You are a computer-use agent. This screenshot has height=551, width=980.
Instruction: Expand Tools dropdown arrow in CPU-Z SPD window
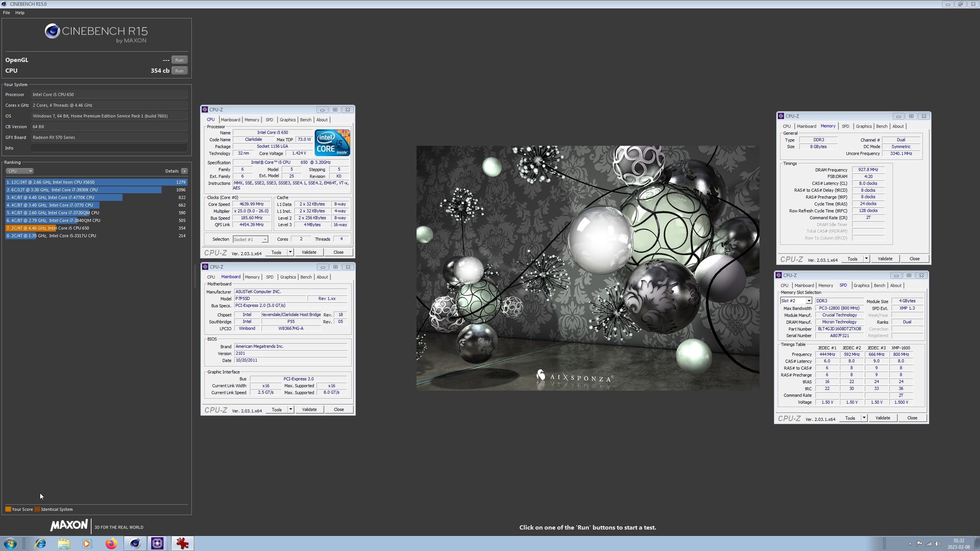point(864,418)
